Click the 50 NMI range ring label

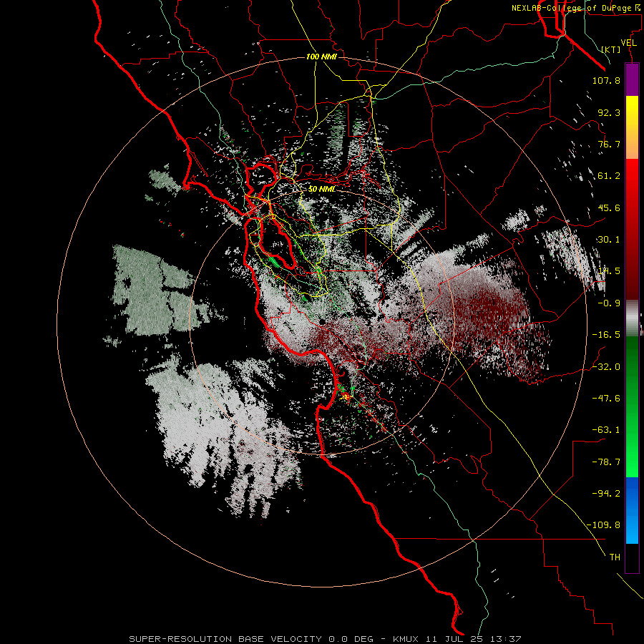coord(321,190)
